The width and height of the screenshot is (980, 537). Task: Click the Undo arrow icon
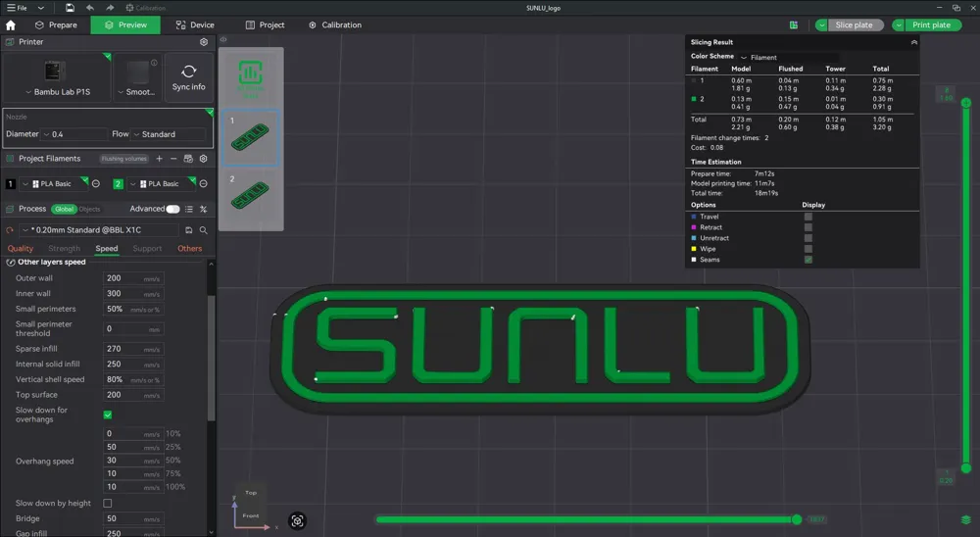tap(90, 8)
